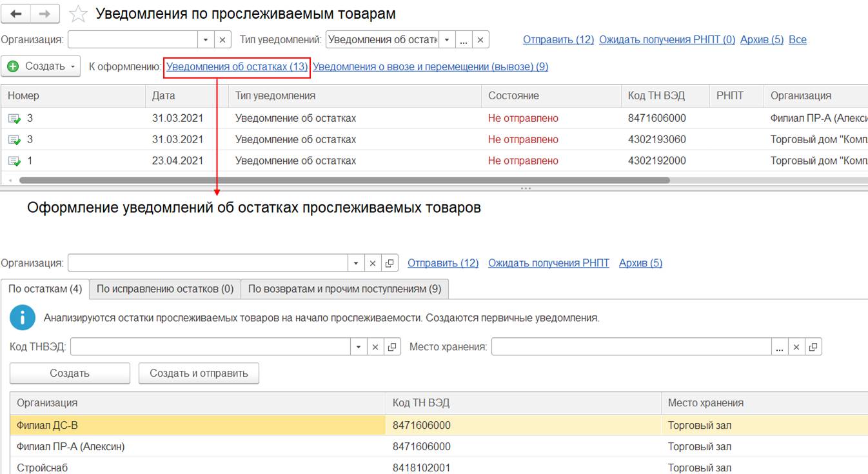Open the lower Организация field's open-form icon
The height and width of the screenshot is (474, 868).
[389, 263]
